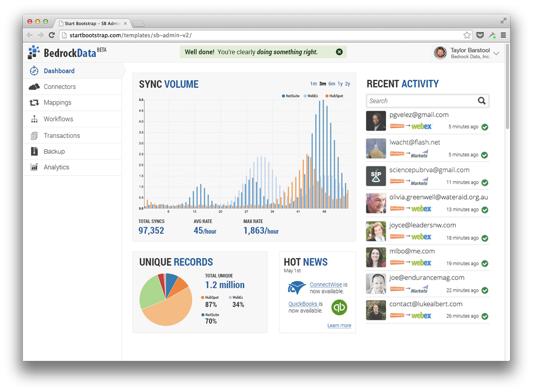The height and width of the screenshot is (392, 546).
Task: Select the 6m sync volume range
Action: click(332, 84)
